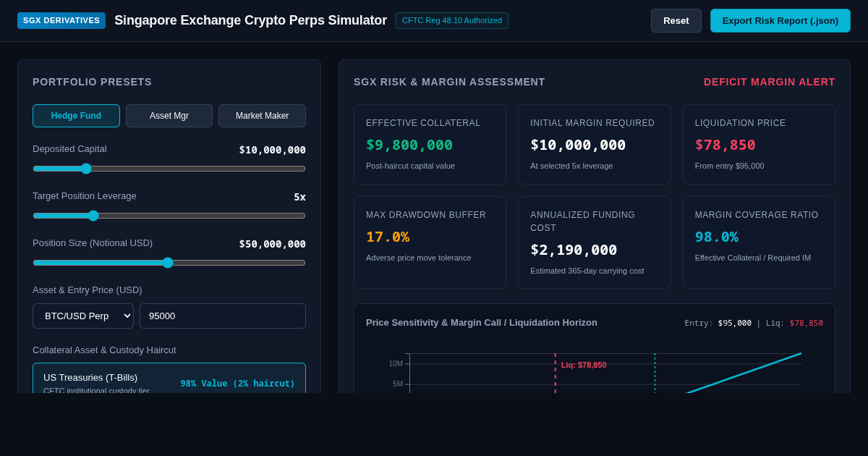The width and height of the screenshot is (868, 456).
Task: Click the 10M y-axis label on chart
Action: tap(396, 364)
